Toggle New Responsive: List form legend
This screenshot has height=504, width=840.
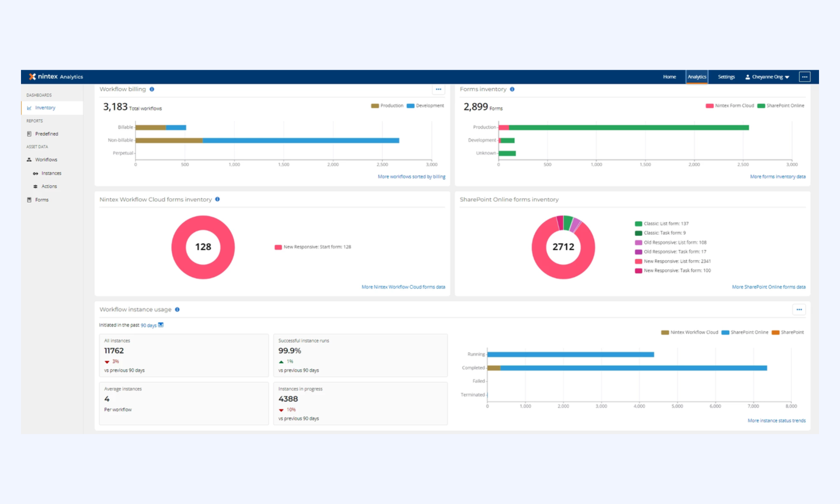coord(673,261)
